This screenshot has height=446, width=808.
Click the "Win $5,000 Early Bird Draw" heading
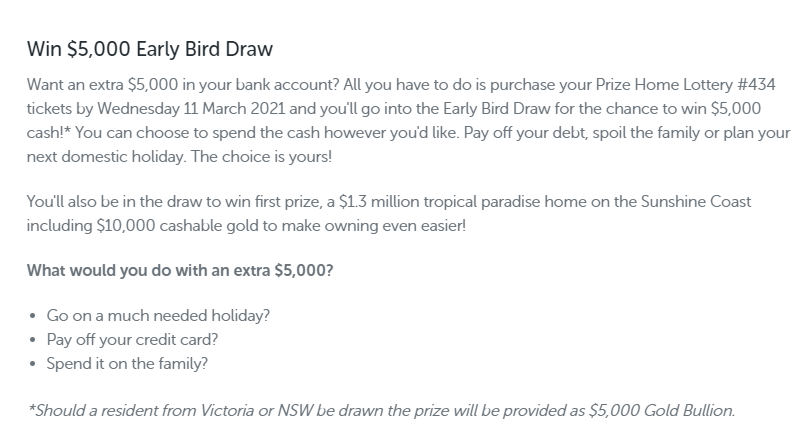click(x=149, y=49)
